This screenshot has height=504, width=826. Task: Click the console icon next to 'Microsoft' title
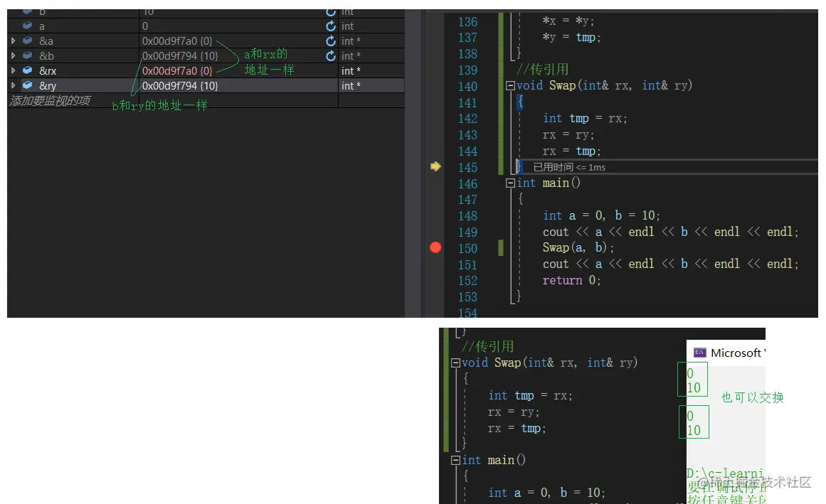pos(699,353)
